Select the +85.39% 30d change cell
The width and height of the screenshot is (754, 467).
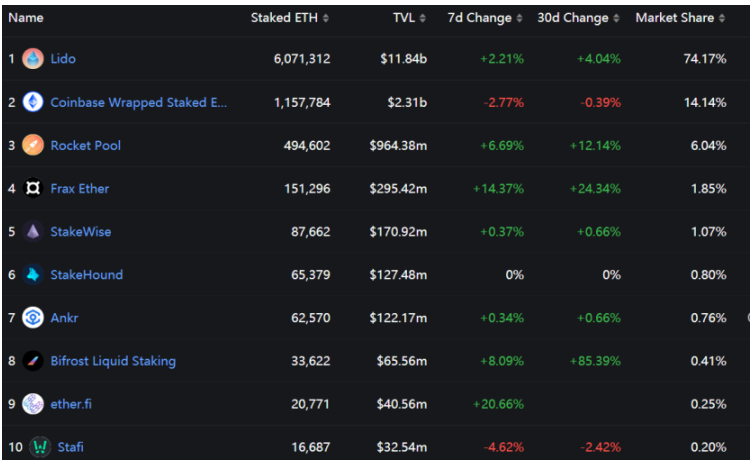[x=595, y=361]
